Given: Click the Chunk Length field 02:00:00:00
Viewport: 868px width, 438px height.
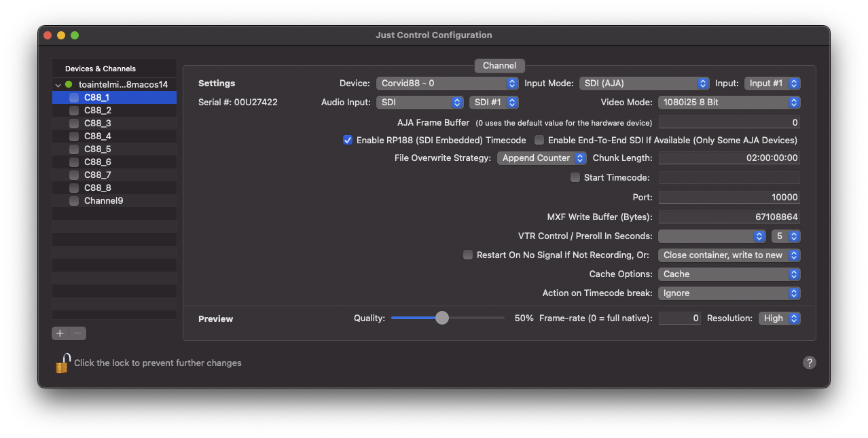Looking at the screenshot, I should coord(729,158).
